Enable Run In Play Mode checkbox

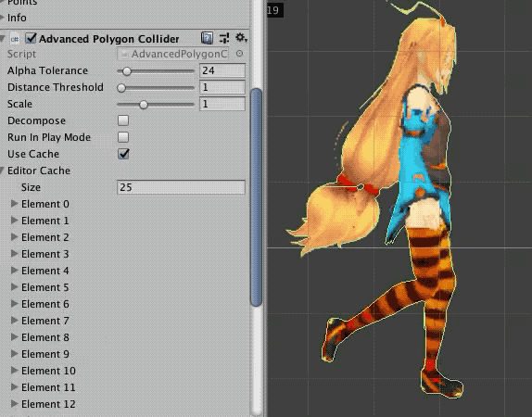click(123, 137)
